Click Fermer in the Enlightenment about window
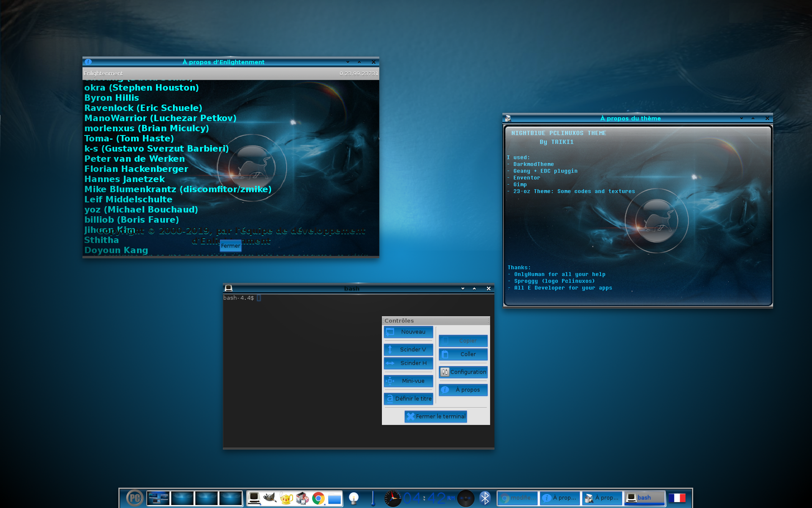812x508 pixels. (230, 246)
